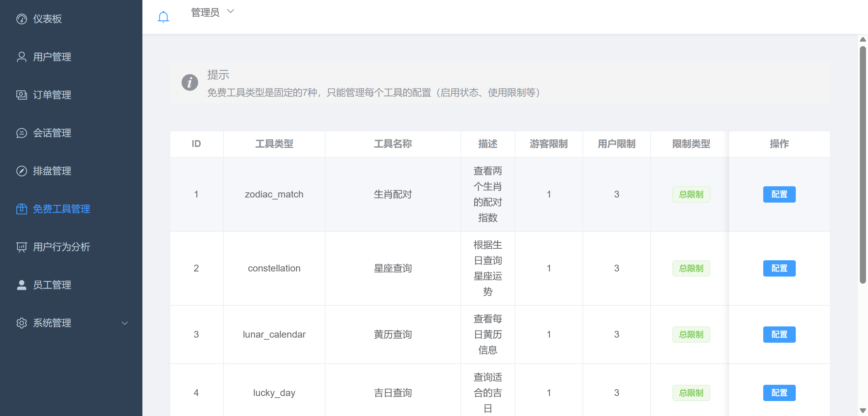Open the 员工管理 menu item
Screen dimensions: 868x416
(x=52, y=285)
